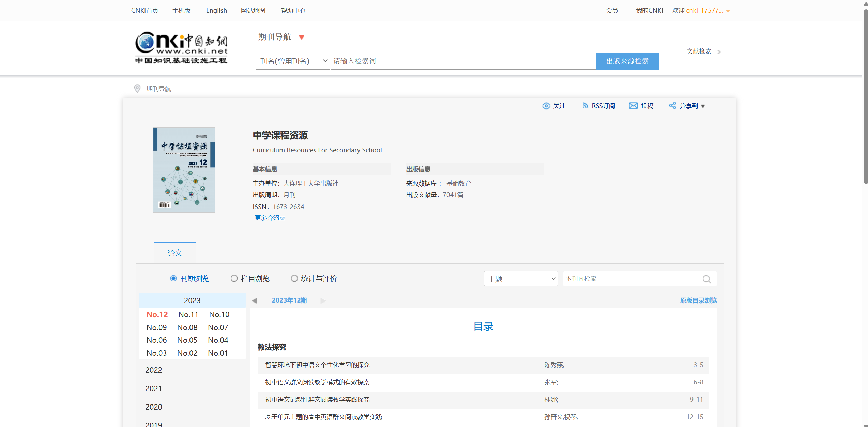Go to next issue with right arrow
The height and width of the screenshot is (427, 868).
323,301
